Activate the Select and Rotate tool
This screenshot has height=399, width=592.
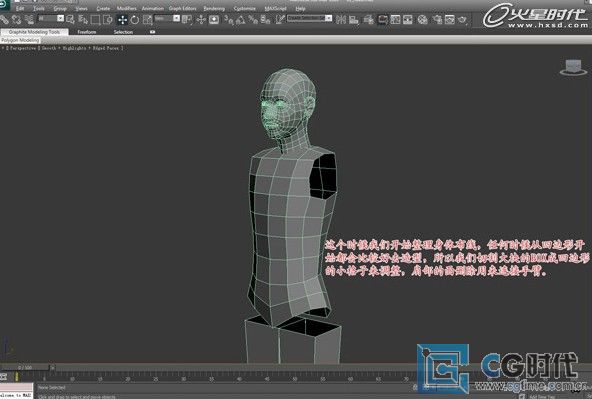coord(135,20)
